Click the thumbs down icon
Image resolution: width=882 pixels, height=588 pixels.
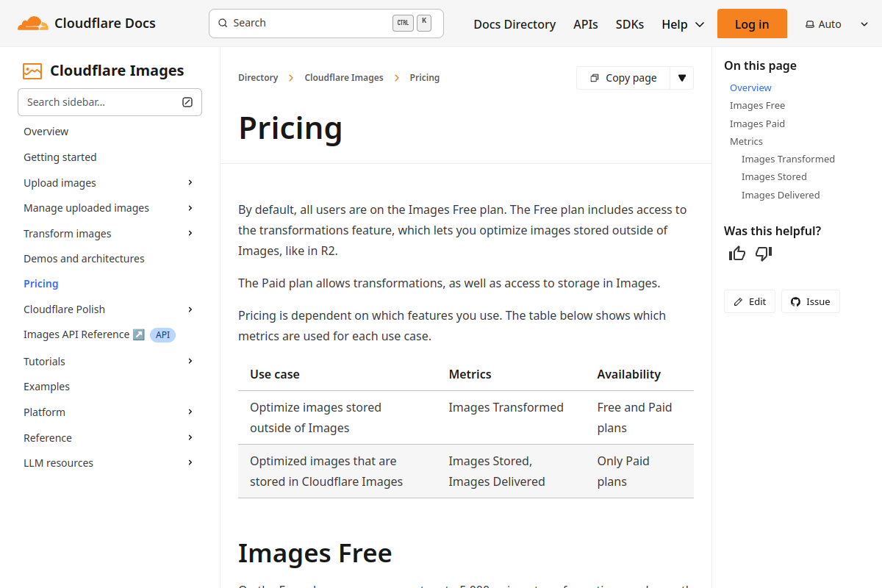point(764,254)
